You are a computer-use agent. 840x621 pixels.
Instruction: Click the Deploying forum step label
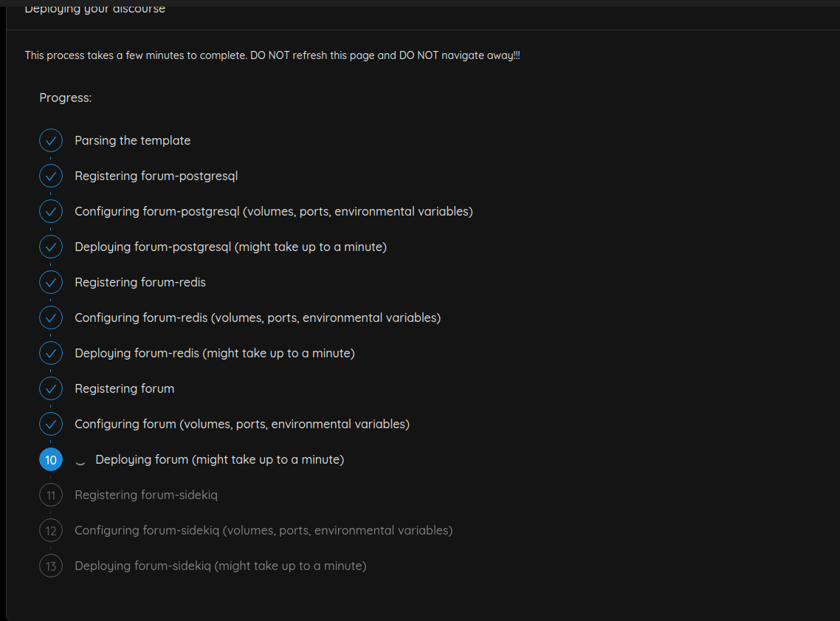click(x=220, y=460)
